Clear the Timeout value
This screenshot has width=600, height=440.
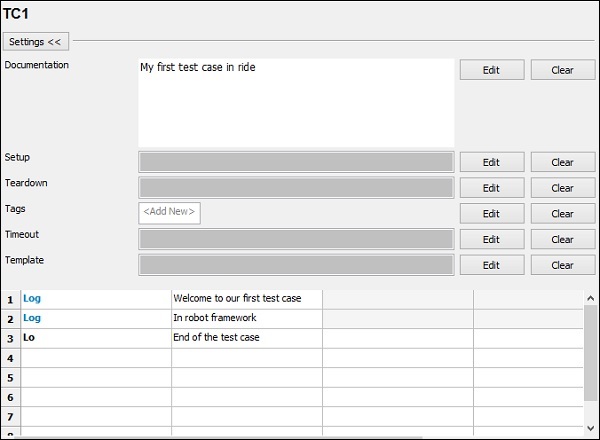click(x=562, y=240)
